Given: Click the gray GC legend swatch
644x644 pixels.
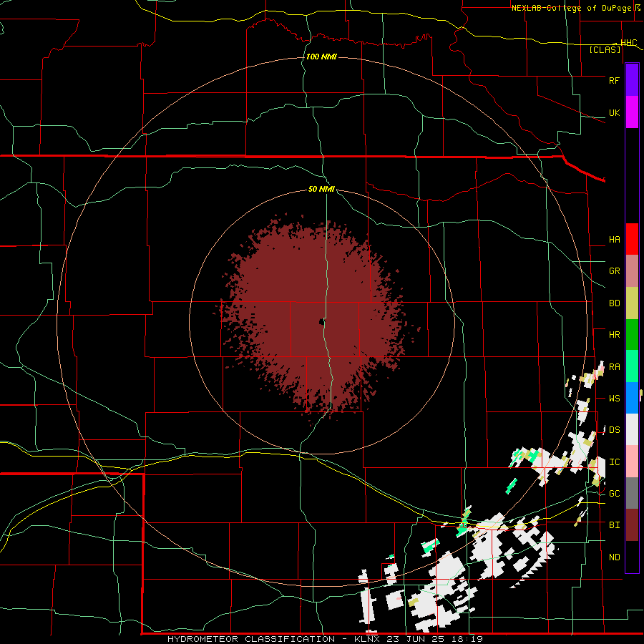Looking at the screenshot, I should coord(632,493).
